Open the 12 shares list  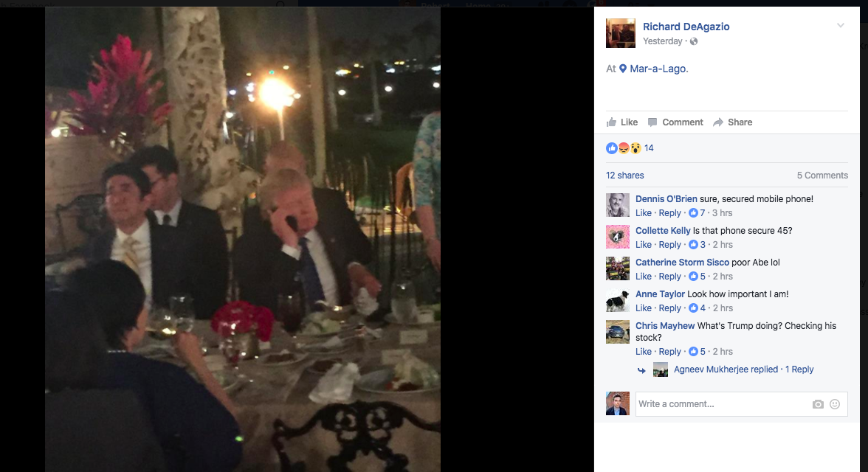tap(625, 176)
